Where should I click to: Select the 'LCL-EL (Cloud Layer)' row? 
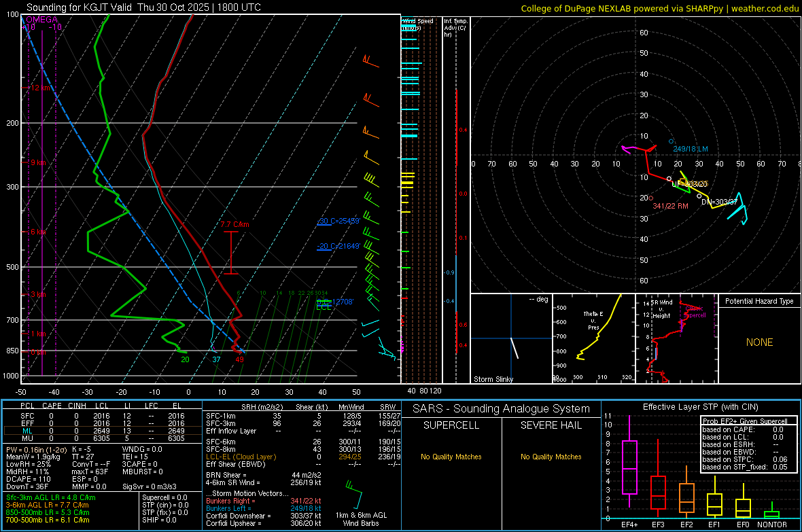pyautogui.click(x=303, y=457)
